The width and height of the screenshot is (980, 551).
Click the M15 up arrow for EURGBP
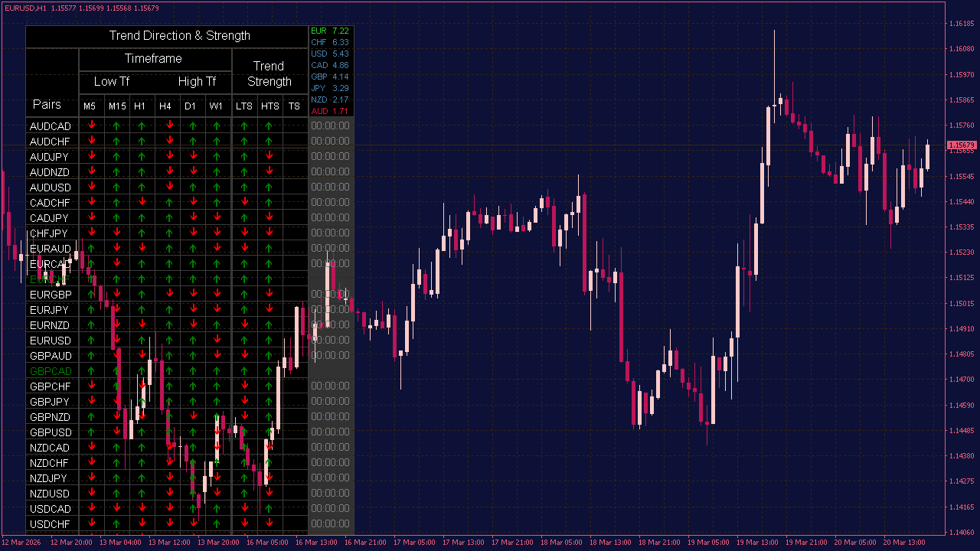116,295
